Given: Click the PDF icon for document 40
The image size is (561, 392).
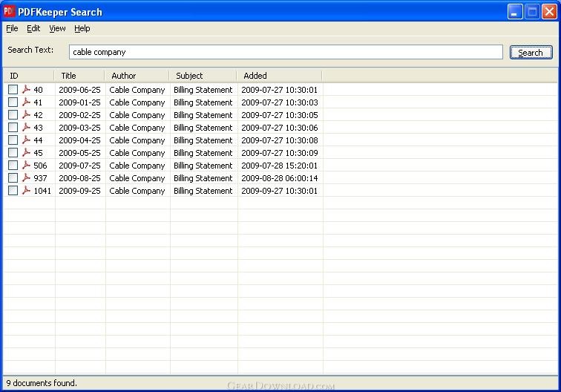Looking at the screenshot, I should coord(26,90).
